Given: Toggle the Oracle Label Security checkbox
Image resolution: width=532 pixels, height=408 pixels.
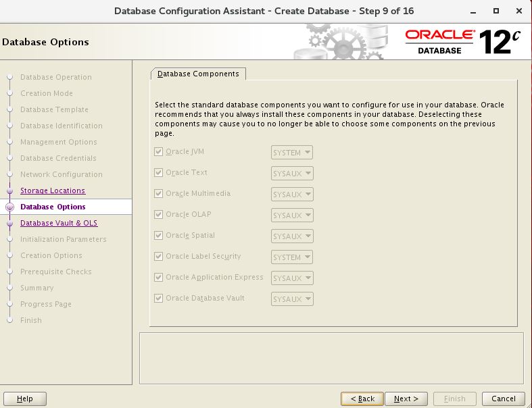Looking at the screenshot, I should coord(158,257).
